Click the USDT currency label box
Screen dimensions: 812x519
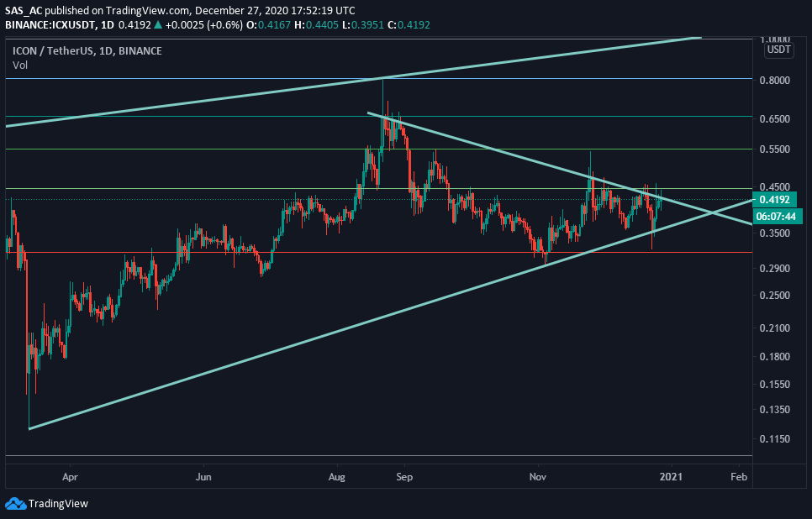(779, 50)
